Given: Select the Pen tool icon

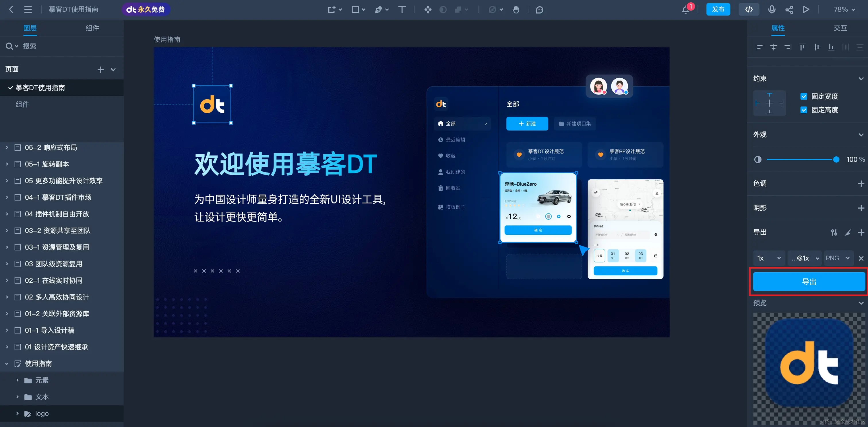Looking at the screenshot, I should click(x=378, y=9).
